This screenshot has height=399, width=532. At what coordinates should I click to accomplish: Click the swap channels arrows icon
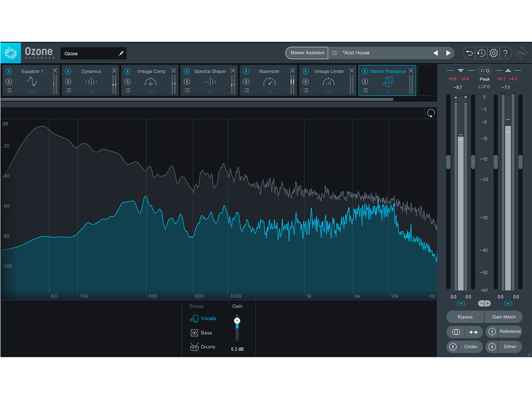tap(473, 332)
